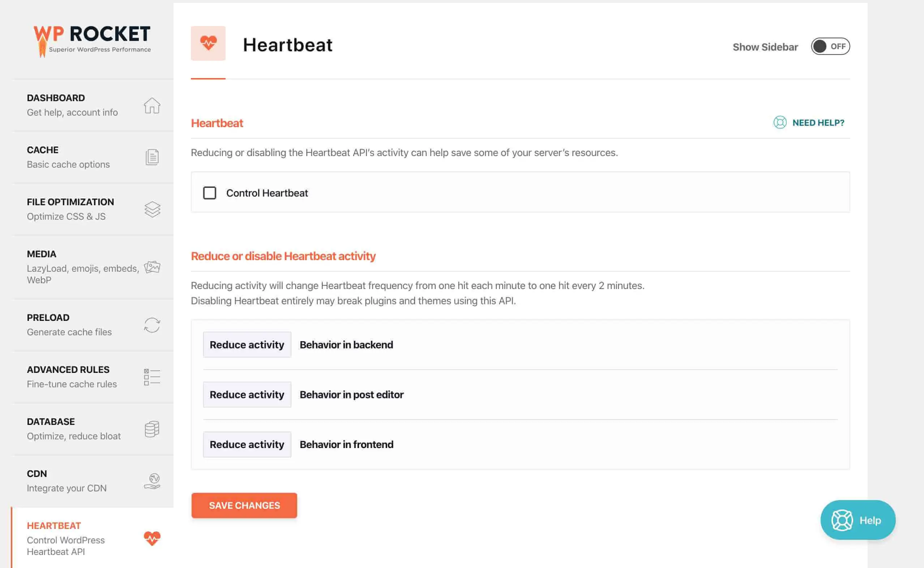Click the File Optimization layers icon
924x568 pixels.
click(x=152, y=209)
